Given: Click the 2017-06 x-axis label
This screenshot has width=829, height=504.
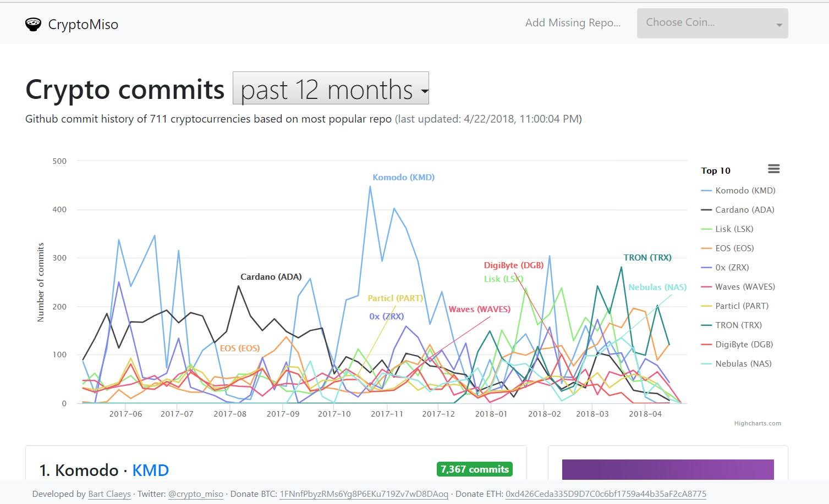Looking at the screenshot, I should click(125, 414).
